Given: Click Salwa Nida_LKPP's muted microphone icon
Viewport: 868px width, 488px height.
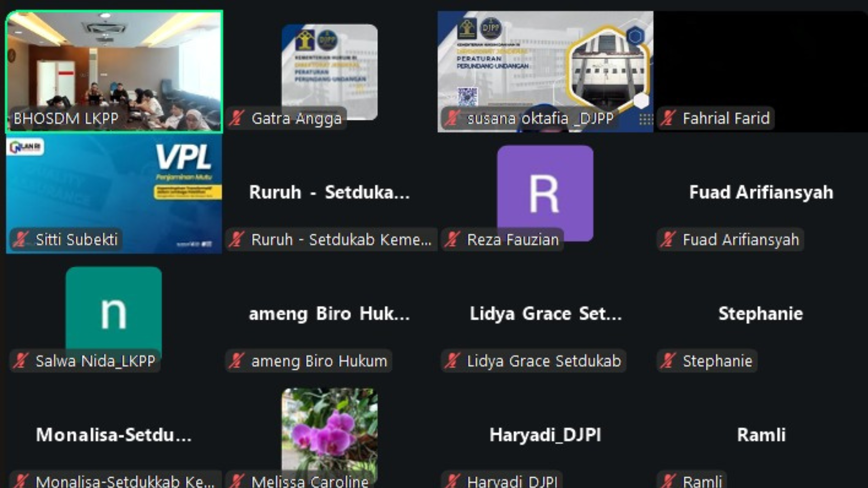Looking at the screenshot, I should click(21, 361).
